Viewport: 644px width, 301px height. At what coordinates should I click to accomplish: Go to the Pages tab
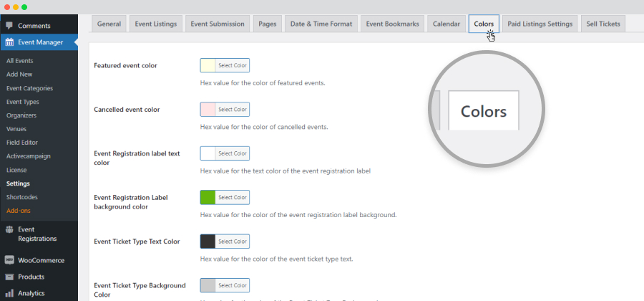click(268, 24)
